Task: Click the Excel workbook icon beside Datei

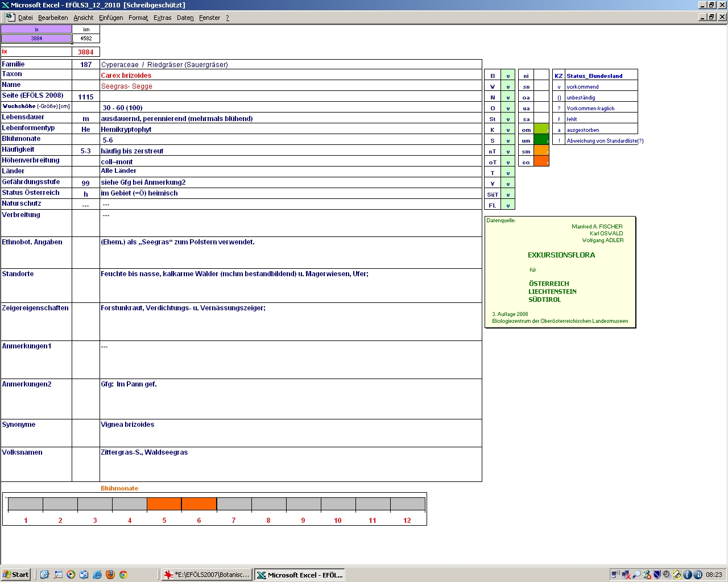Action: [10, 18]
